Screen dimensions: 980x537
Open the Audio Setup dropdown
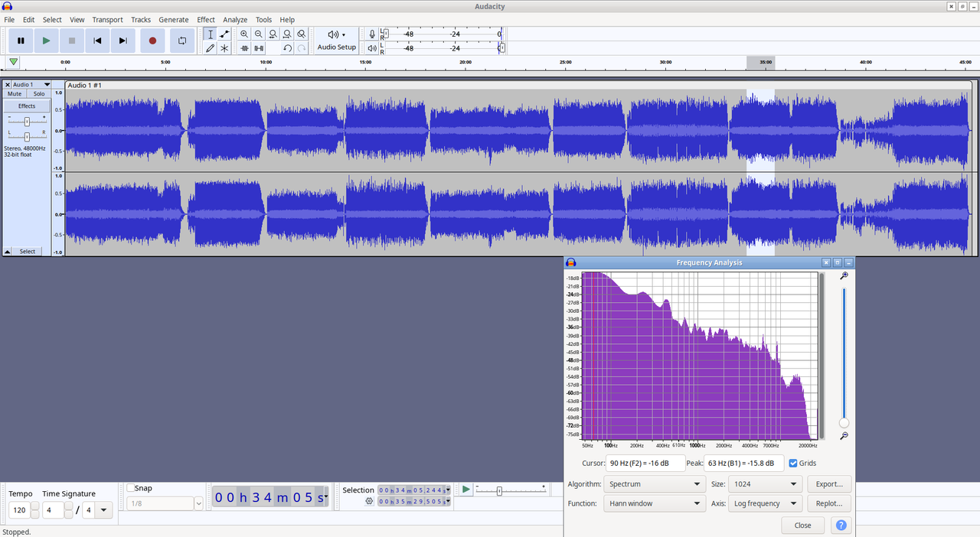(337, 41)
